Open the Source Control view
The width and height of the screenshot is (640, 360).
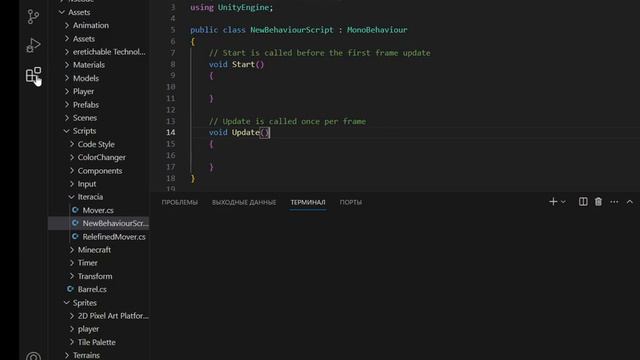tap(33, 17)
